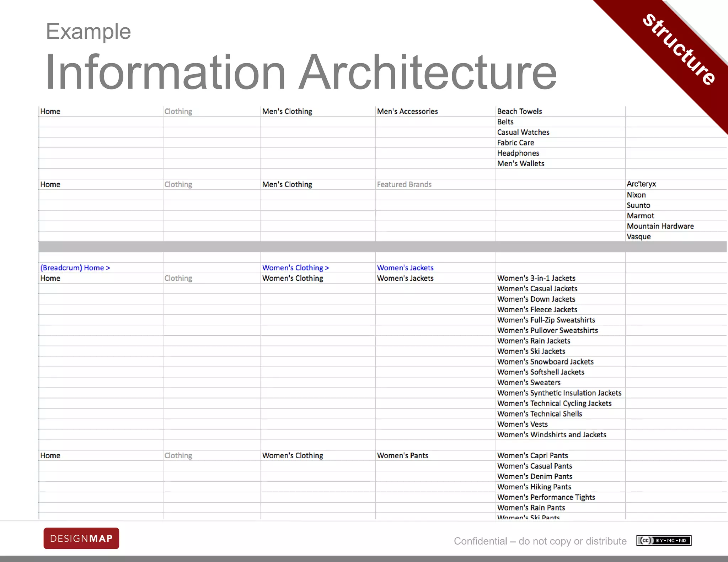The height and width of the screenshot is (562, 728).
Task: Click the Confidential do not copy notice
Action: click(x=540, y=541)
